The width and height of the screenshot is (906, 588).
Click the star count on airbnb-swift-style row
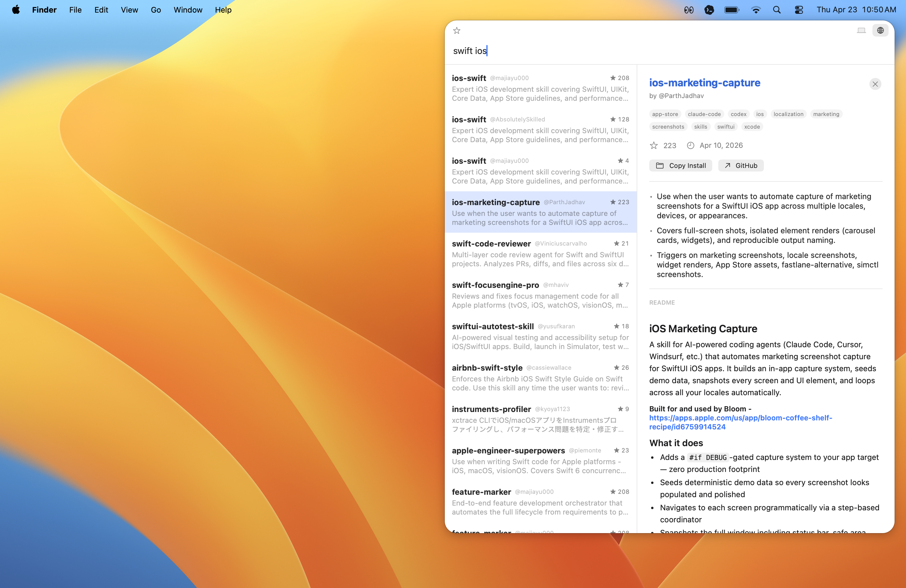[621, 368]
